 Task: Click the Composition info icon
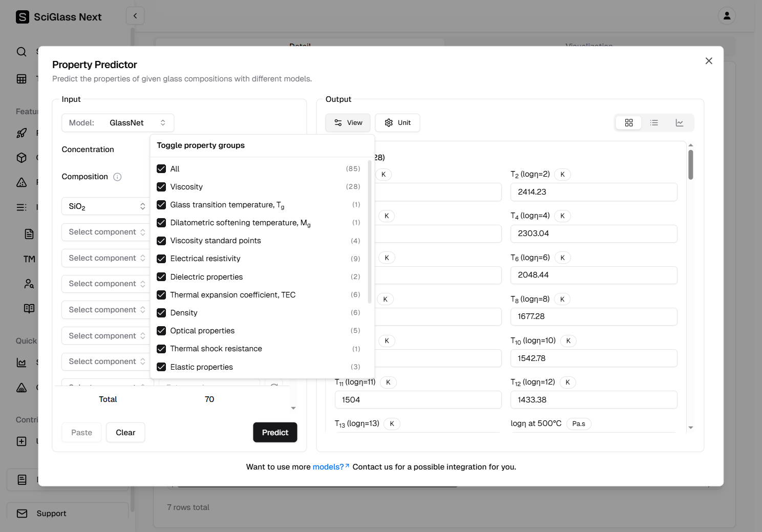tap(117, 177)
